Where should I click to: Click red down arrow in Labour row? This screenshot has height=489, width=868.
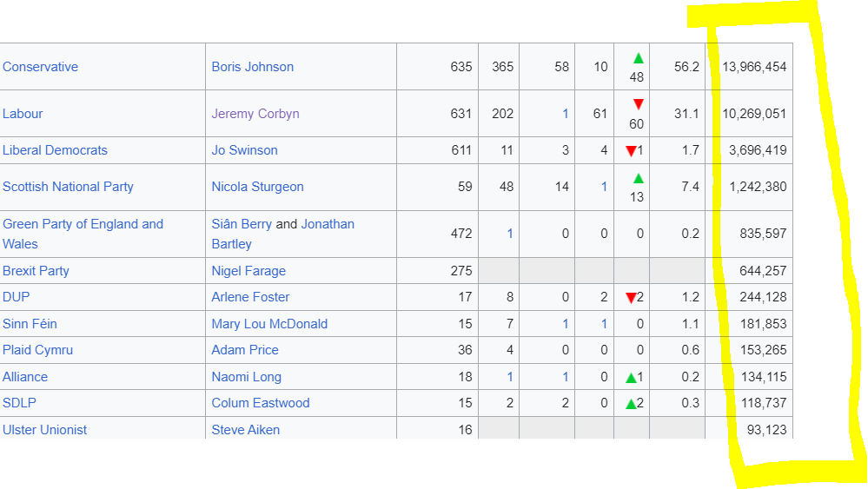point(639,104)
